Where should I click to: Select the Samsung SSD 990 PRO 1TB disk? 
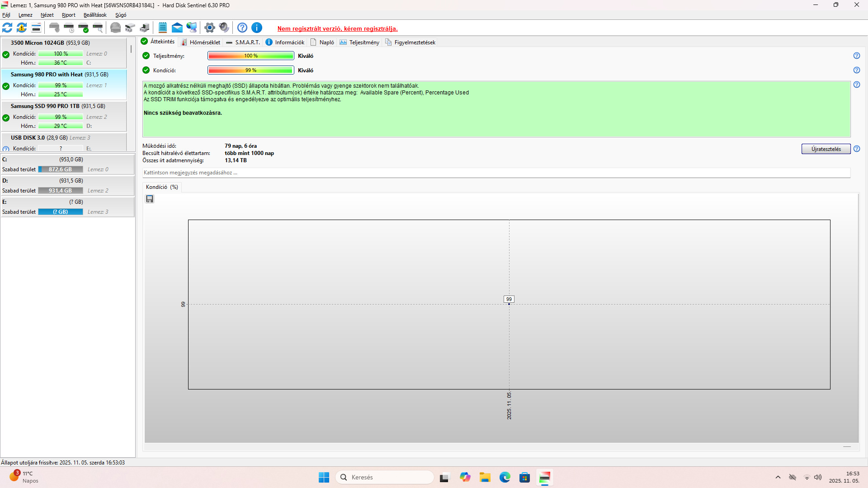pyautogui.click(x=58, y=106)
